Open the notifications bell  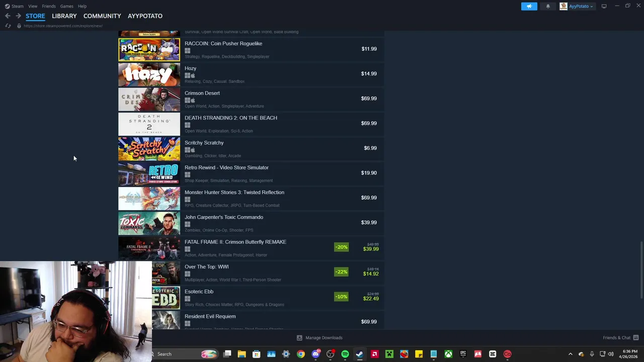tap(548, 6)
